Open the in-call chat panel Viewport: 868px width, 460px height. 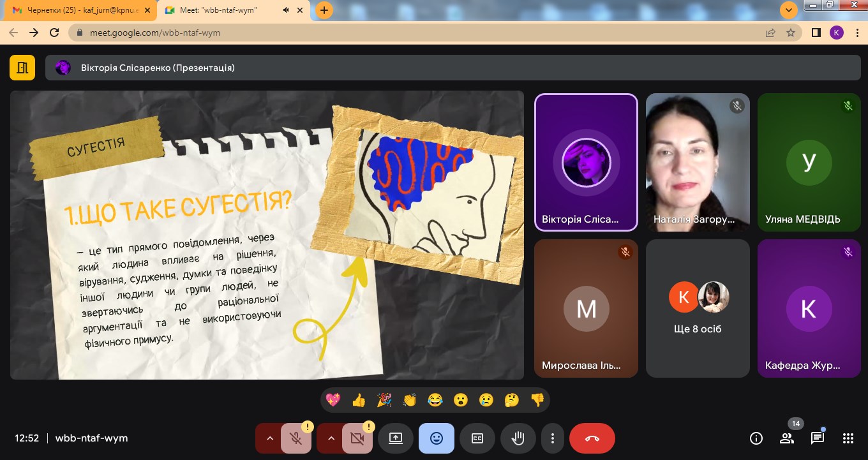coord(817,438)
